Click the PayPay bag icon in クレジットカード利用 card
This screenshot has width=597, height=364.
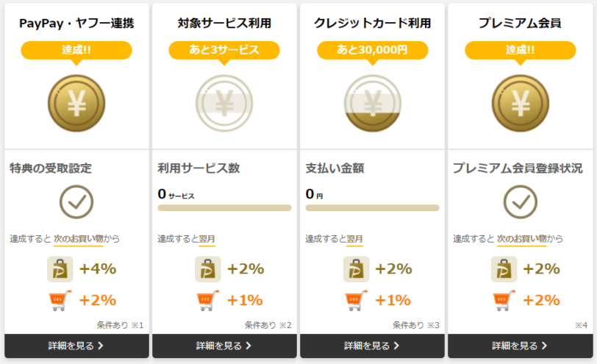click(x=357, y=269)
